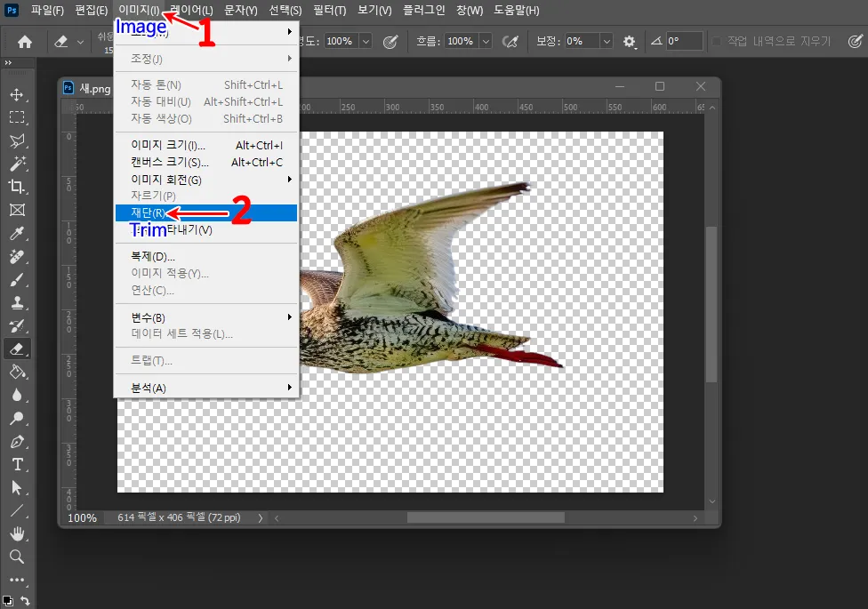Choose 이미지 크기(I)... menu entry
Screen dimensions: 868x609
[x=206, y=145]
